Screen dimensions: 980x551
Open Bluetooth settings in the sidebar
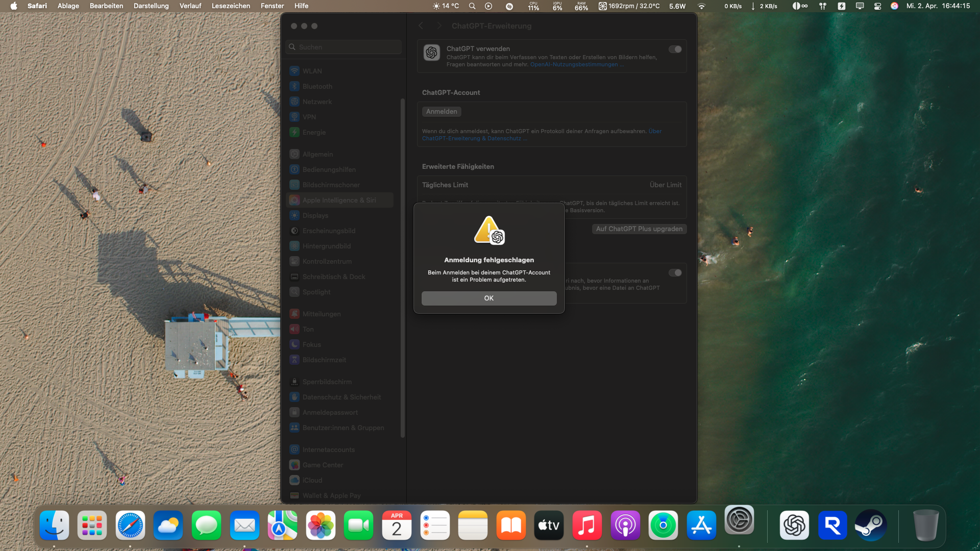[317, 87]
